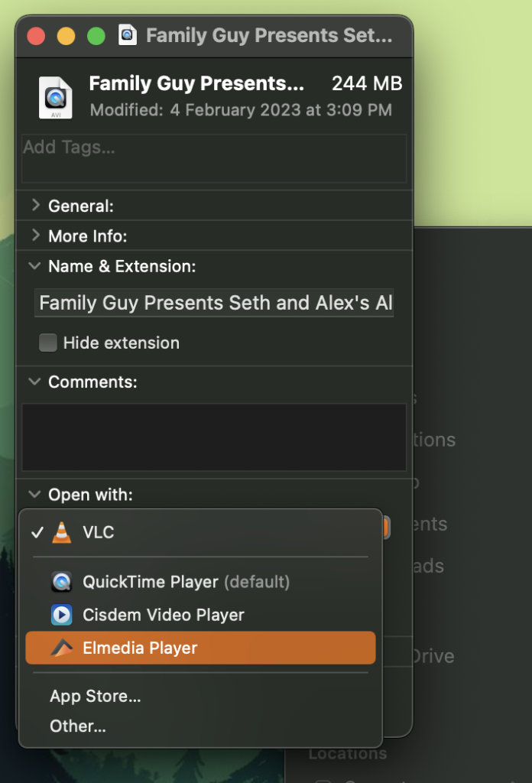The height and width of the screenshot is (783, 532).
Task: Click the file name text field
Action: (x=214, y=303)
